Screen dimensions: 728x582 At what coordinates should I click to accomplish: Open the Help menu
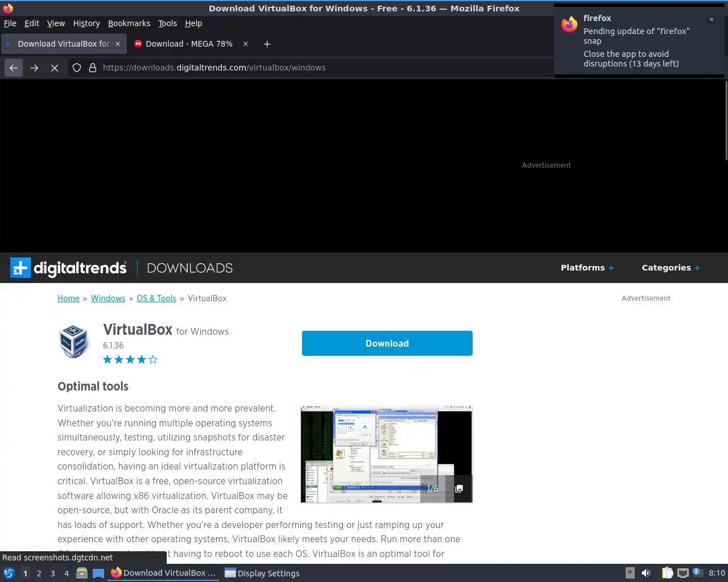(193, 23)
